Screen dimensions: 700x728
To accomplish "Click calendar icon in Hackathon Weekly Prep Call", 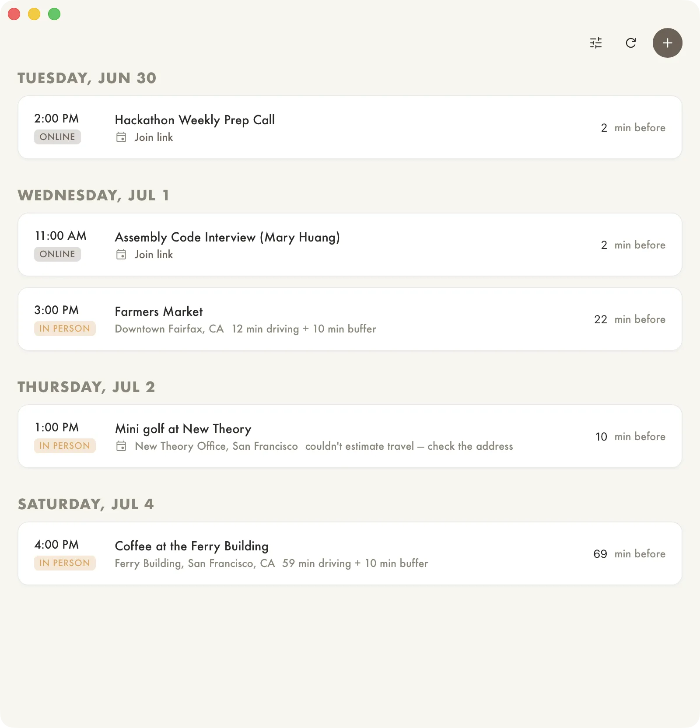I will pyautogui.click(x=121, y=137).
